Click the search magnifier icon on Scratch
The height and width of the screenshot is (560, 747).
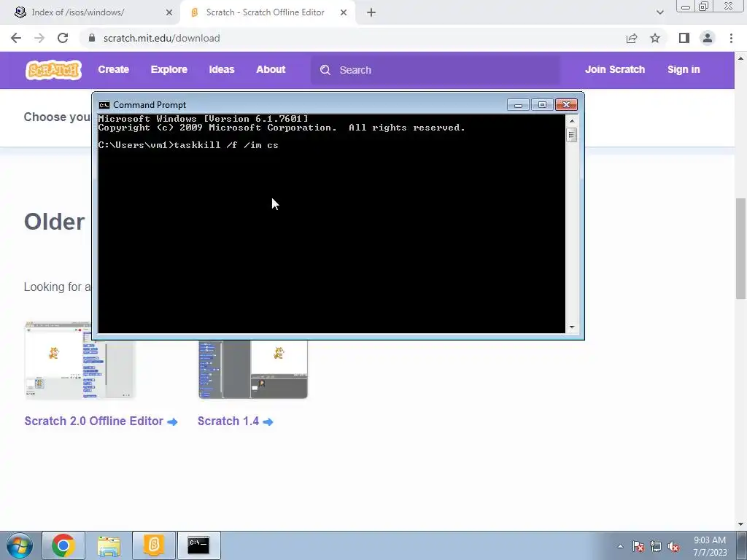[x=325, y=70]
